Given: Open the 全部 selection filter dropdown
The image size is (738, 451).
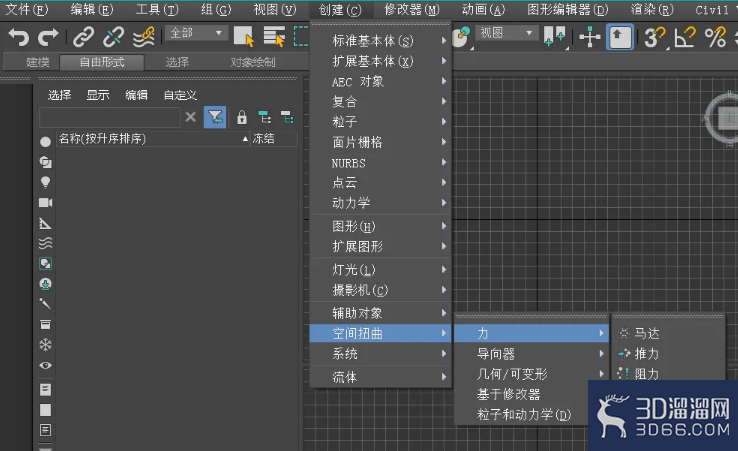Looking at the screenshot, I should coord(196,33).
